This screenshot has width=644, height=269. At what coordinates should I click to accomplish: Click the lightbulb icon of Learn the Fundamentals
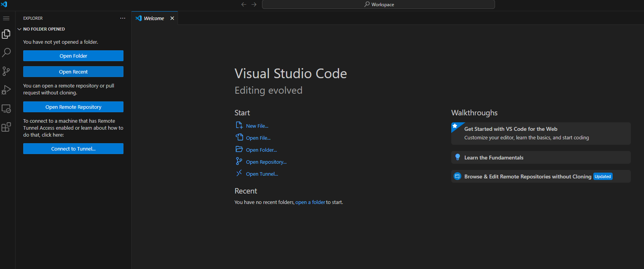pyautogui.click(x=457, y=157)
